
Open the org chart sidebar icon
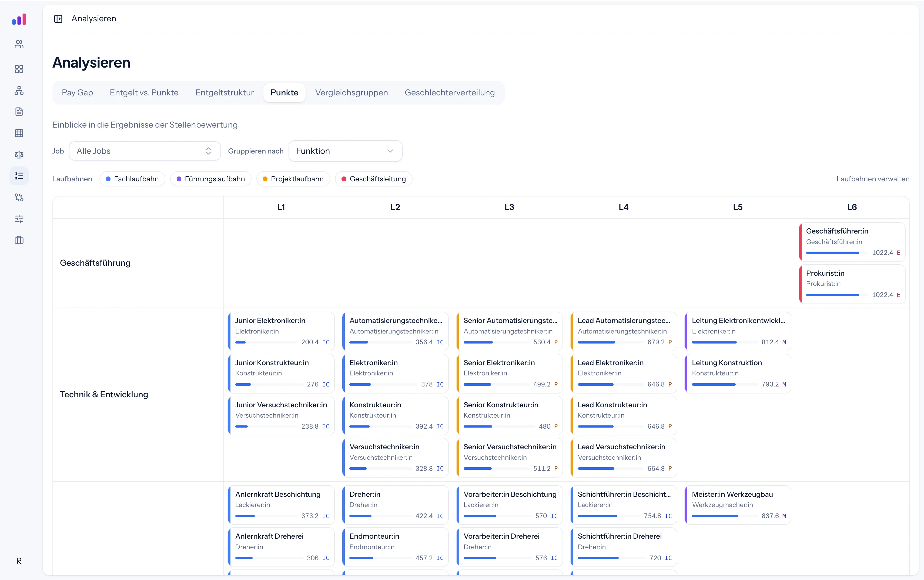coord(19,91)
